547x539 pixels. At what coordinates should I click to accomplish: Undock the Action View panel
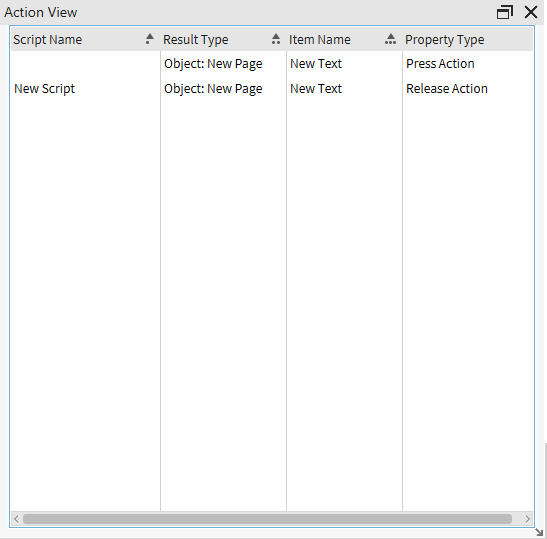click(505, 12)
